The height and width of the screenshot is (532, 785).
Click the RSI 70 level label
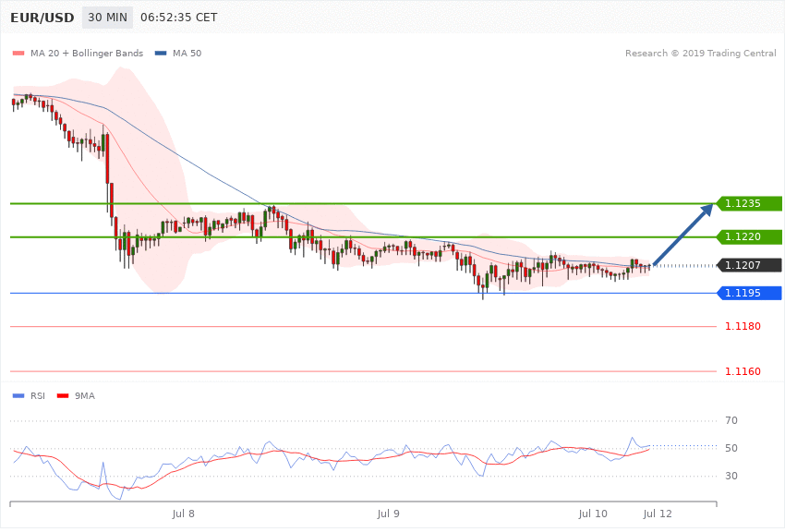tap(731, 420)
